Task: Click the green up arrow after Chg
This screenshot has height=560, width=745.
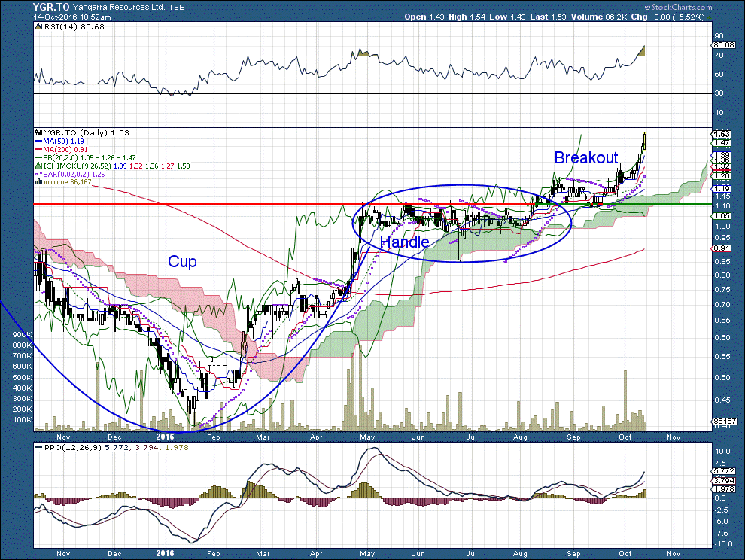Action: click(x=710, y=17)
